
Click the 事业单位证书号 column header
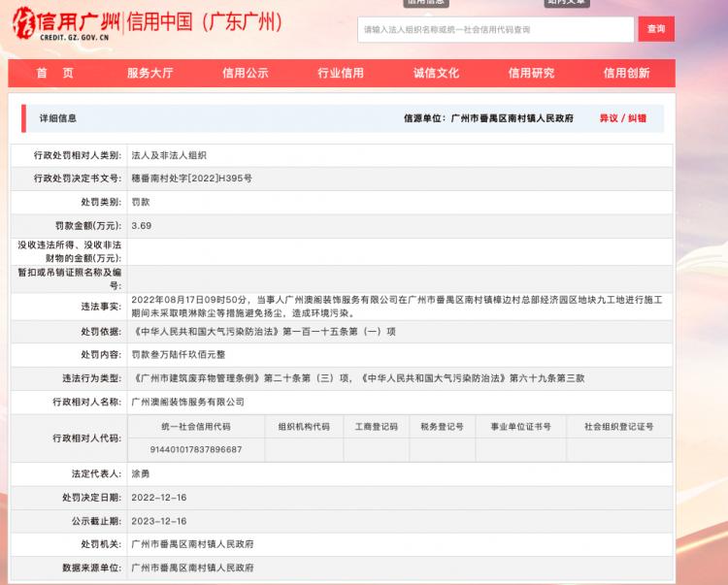tap(521, 426)
